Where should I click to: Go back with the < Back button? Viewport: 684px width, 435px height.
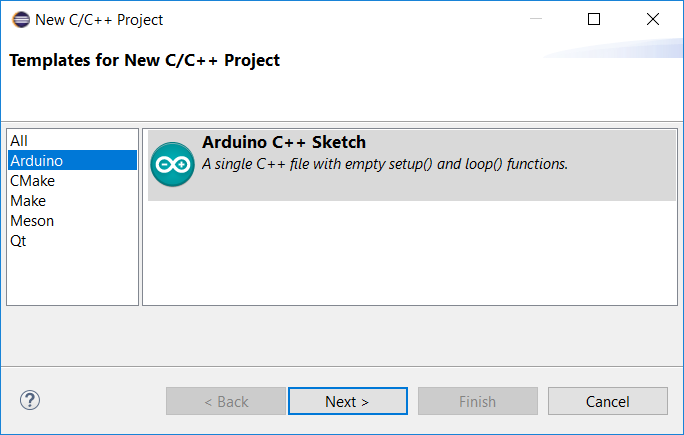coord(226,401)
